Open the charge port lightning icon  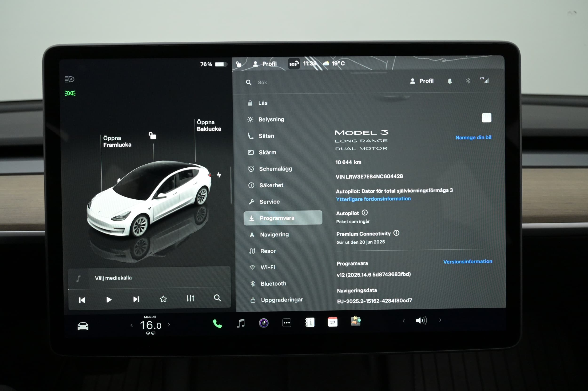(x=219, y=175)
